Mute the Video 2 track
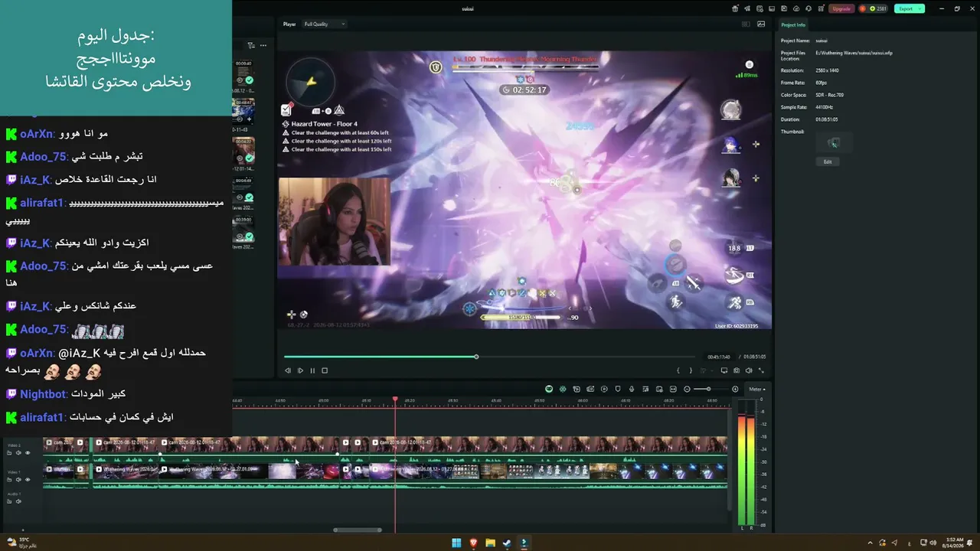Screen dimensions: 980x551 point(18,453)
